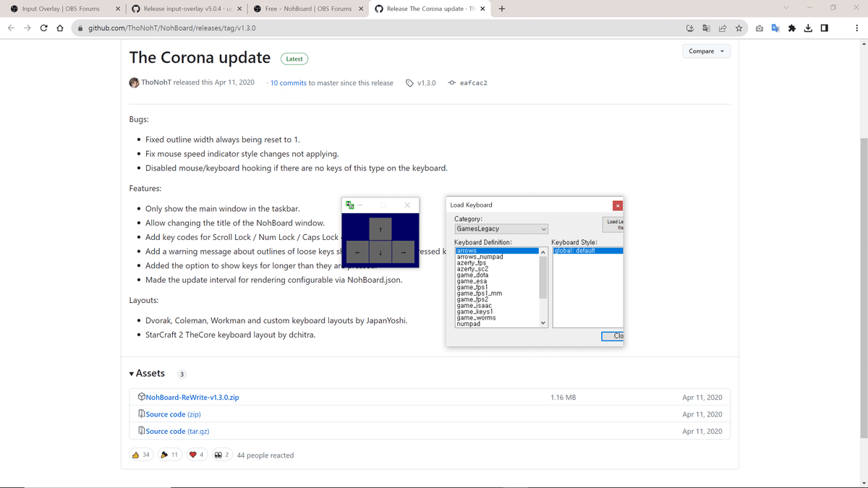
Task: Download NohBoard-ReWrite-v1.3.0.zip
Action: pyautogui.click(x=192, y=397)
